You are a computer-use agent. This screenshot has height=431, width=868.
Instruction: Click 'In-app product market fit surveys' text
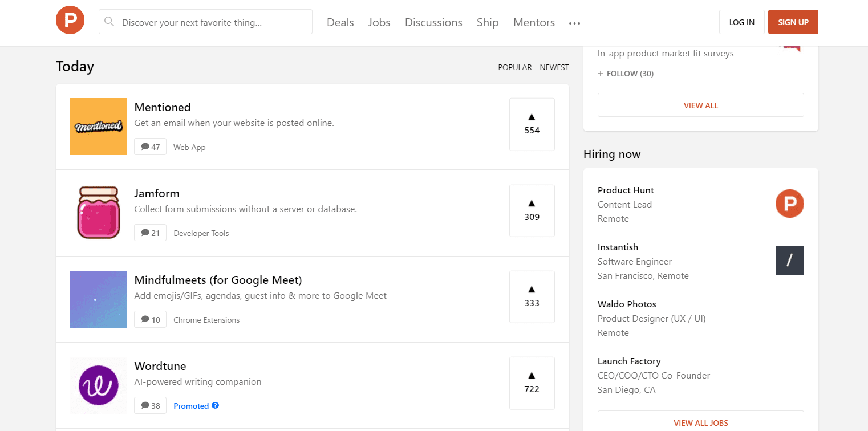[666, 54]
